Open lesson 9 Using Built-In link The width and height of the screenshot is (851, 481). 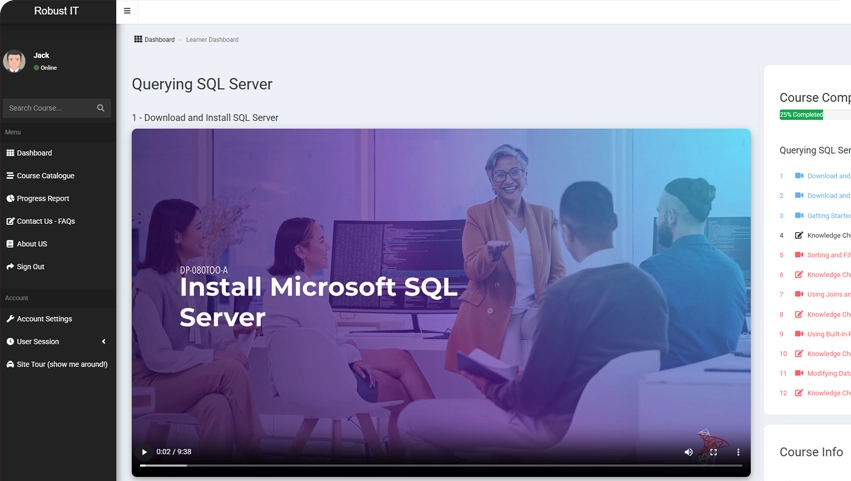coord(829,334)
